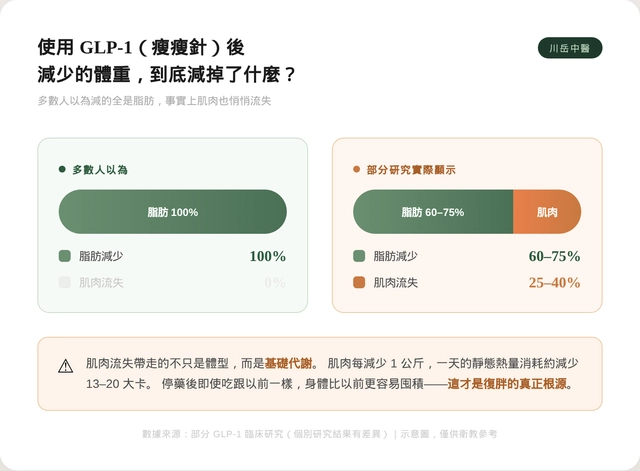Click the subtitle 多數人以為減的全是脂肪
The height and width of the screenshot is (471, 640).
tap(154, 101)
